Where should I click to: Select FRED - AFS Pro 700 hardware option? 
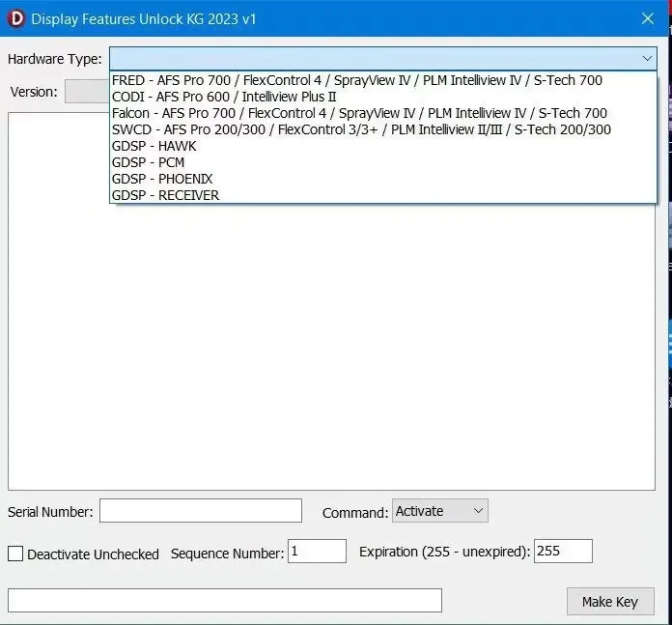point(382,80)
